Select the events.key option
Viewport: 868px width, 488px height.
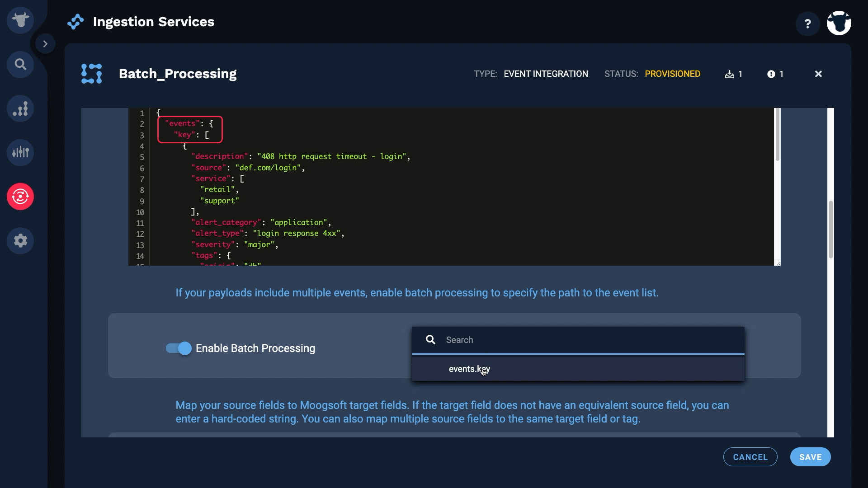coord(578,369)
